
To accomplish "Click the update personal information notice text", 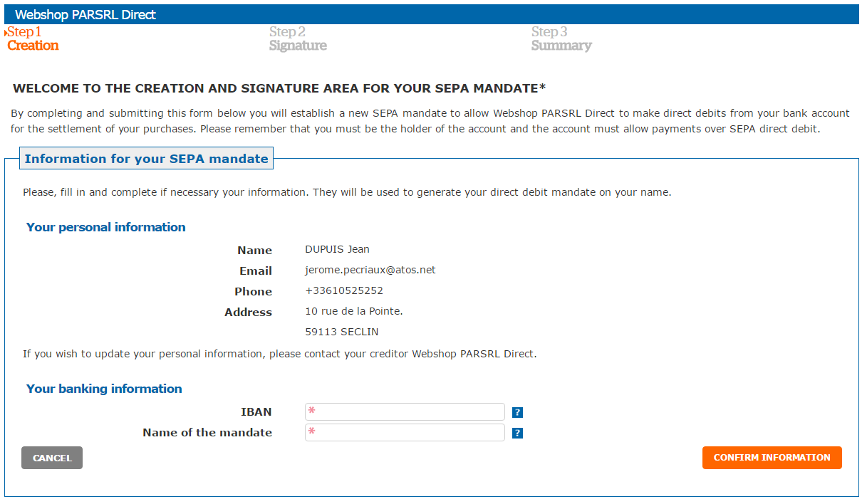I will tap(280, 354).
